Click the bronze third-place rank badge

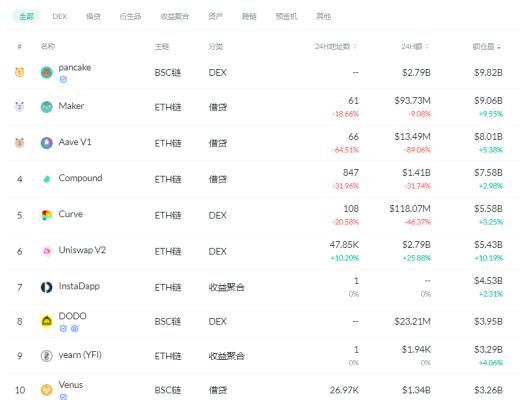click(20, 143)
